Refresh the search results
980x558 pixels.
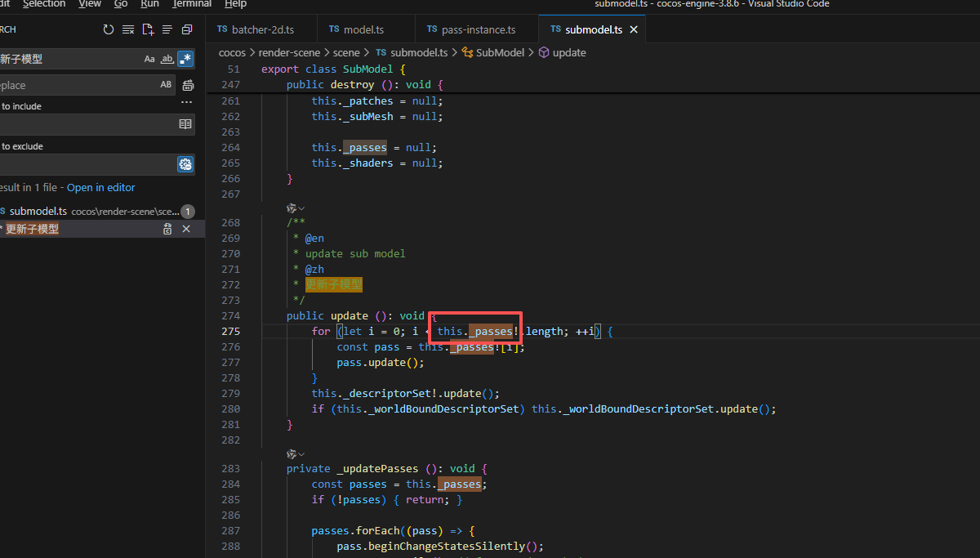point(109,29)
